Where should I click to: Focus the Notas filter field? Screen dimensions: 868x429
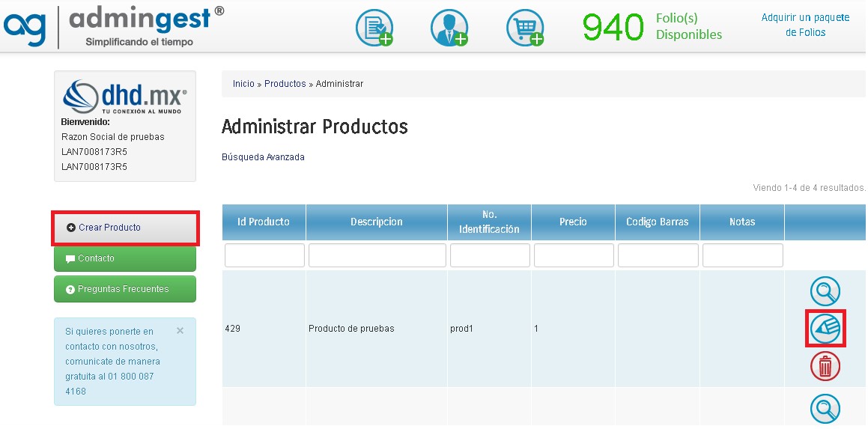click(743, 255)
